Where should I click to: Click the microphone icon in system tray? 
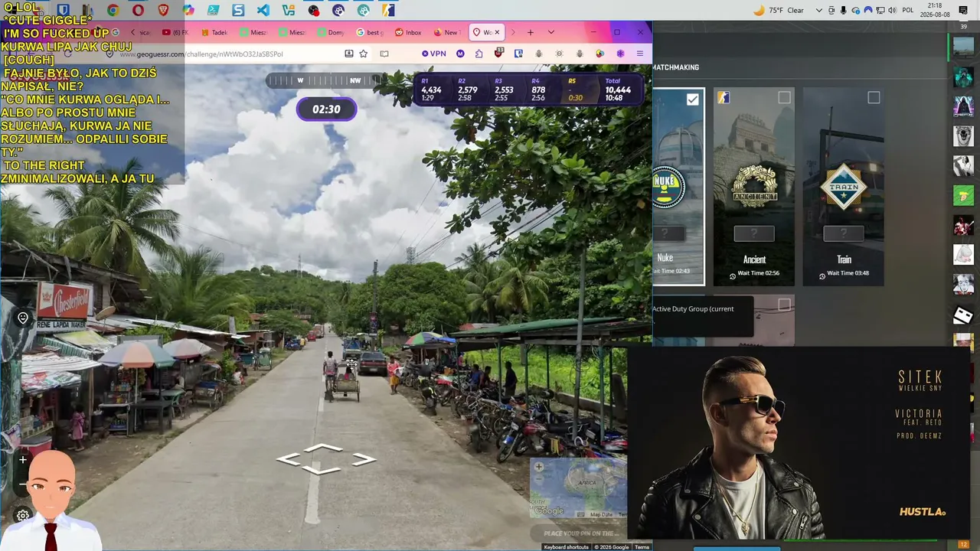[x=844, y=10]
